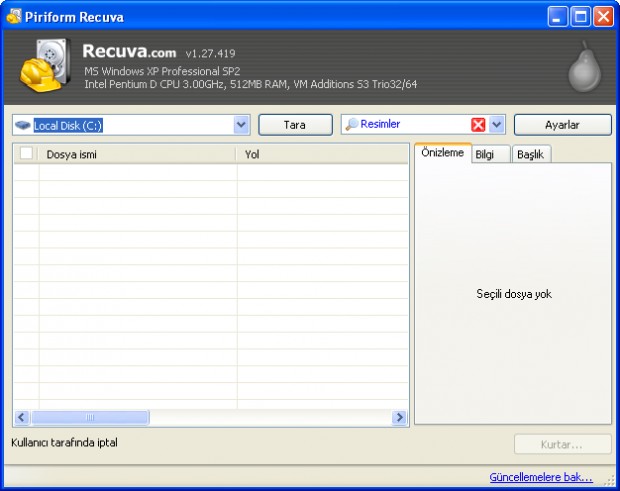Minimize the Piriform Recuva window
This screenshot has width=620, height=491.
558,17
